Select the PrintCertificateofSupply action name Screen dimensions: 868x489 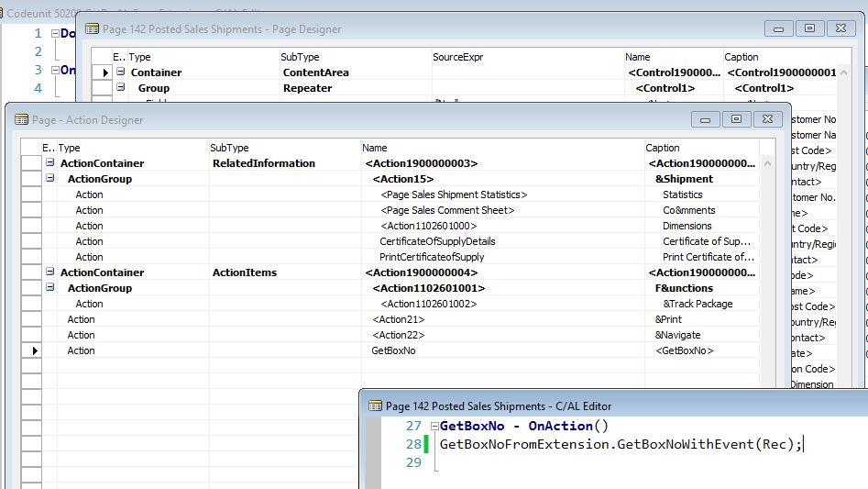point(432,257)
